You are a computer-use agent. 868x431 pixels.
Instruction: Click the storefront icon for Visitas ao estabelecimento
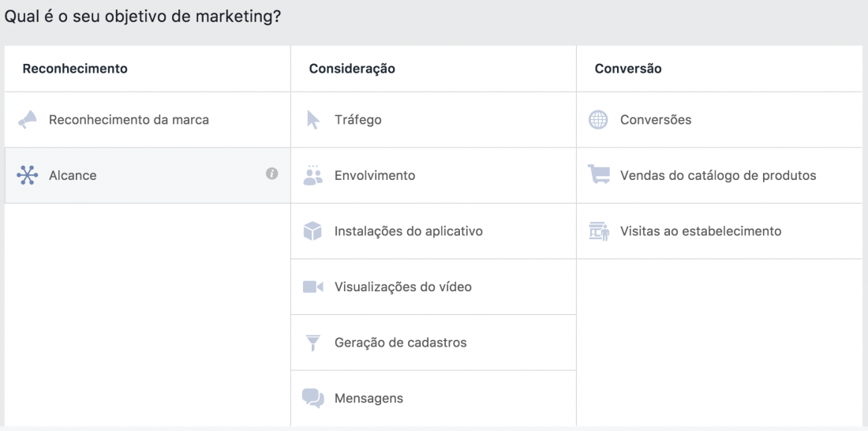coord(598,231)
